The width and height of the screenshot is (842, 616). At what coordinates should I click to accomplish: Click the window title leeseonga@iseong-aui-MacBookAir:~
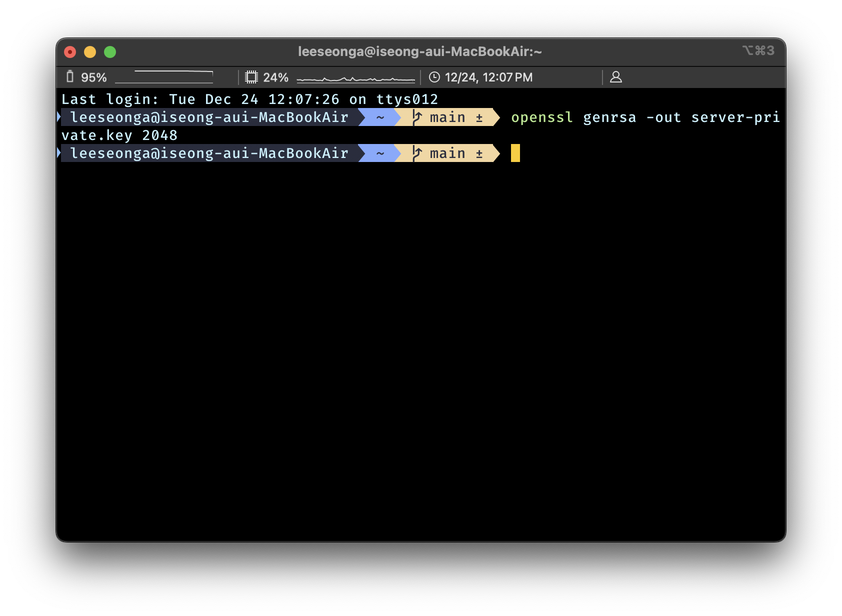[420, 51]
